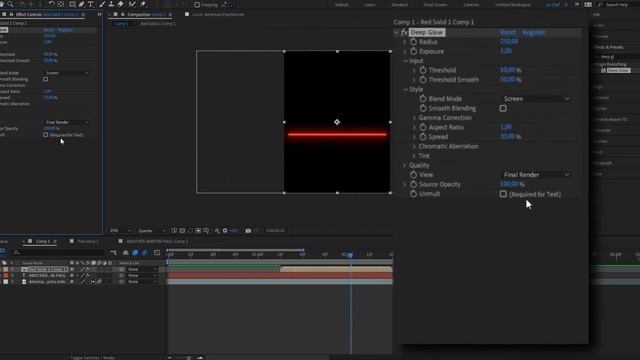640x360 pixels.
Task: Select the Clone Stamp tool
Action: [x=111, y=4]
